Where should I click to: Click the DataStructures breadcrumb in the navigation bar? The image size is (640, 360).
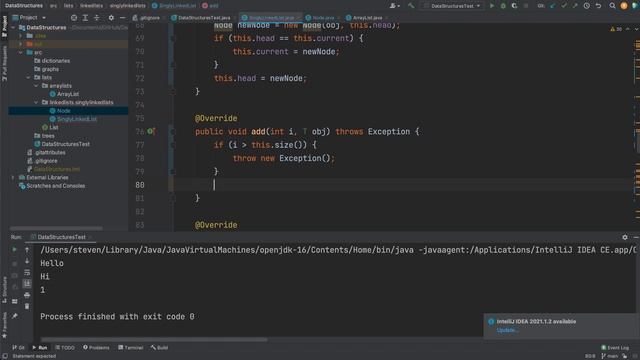24,6
